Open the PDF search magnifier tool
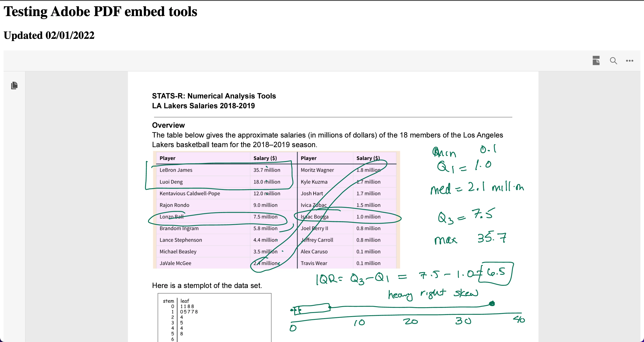Viewport: 644px width, 342px height. [x=613, y=61]
